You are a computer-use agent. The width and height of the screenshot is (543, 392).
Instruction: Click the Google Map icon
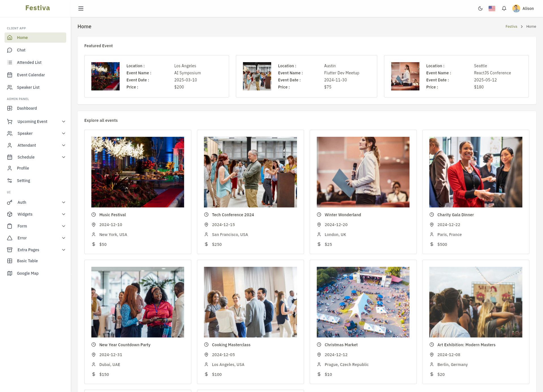pos(10,273)
